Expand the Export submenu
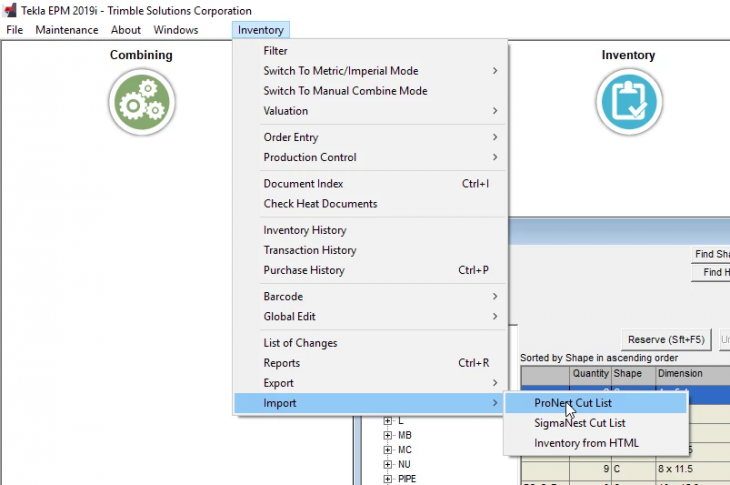This screenshot has height=485, width=730. click(370, 383)
